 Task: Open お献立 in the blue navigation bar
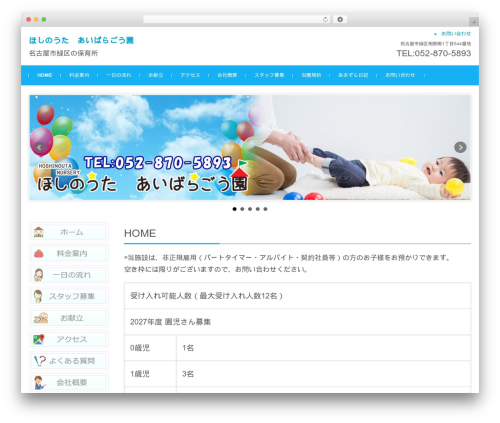pyautogui.click(x=156, y=75)
